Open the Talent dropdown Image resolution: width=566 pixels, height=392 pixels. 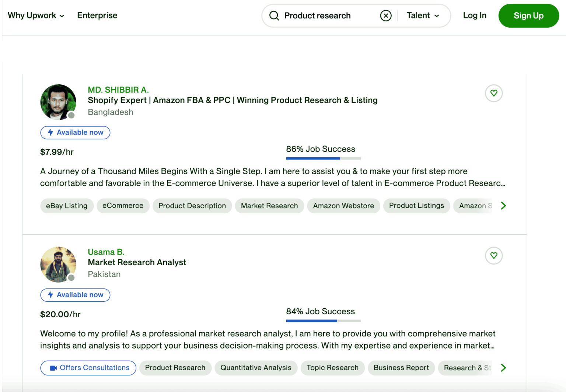(x=423, y=15)
